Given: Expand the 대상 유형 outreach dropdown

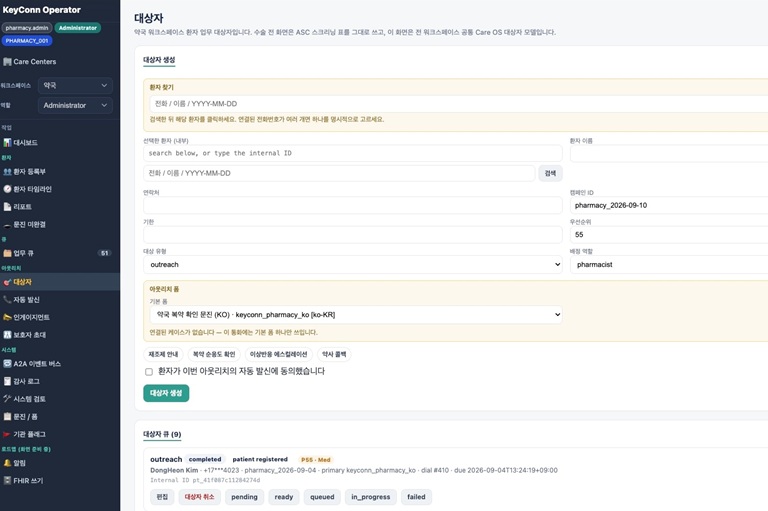Looking at the screenshot, I should point(353,265).
